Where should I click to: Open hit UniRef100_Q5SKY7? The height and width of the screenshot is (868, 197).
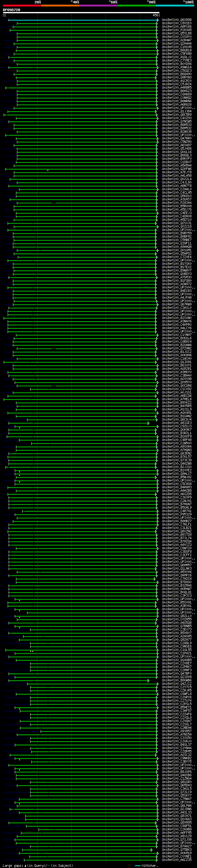177,795
